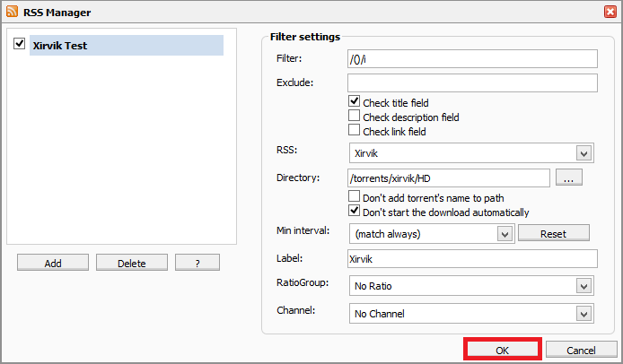The width and height of the screenshot is (623, 364).
Task: Open the RSS feed dropdown
Action: click(x=584, y=153)
